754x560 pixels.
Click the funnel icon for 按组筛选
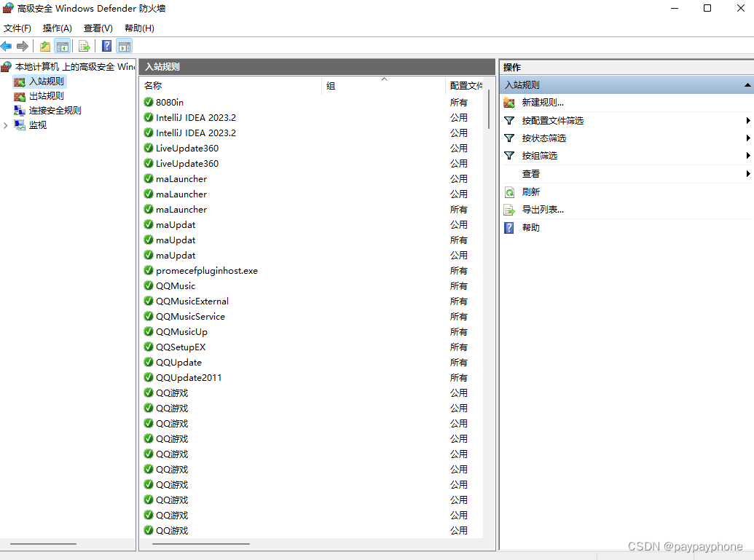click(x=509, y=156)
